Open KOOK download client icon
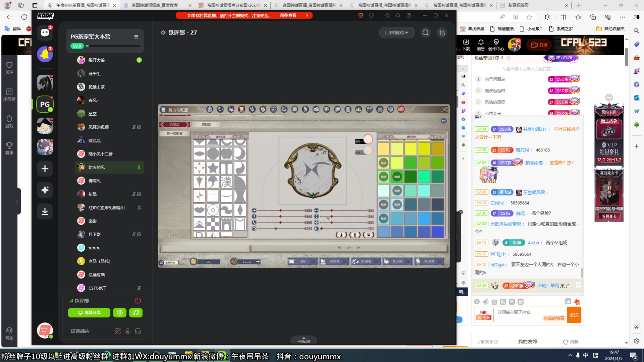 (45, 211)
